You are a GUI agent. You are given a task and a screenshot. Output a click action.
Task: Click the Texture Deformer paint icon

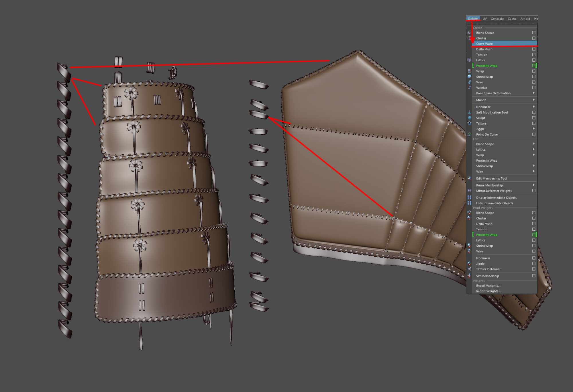tap(469, 269)
